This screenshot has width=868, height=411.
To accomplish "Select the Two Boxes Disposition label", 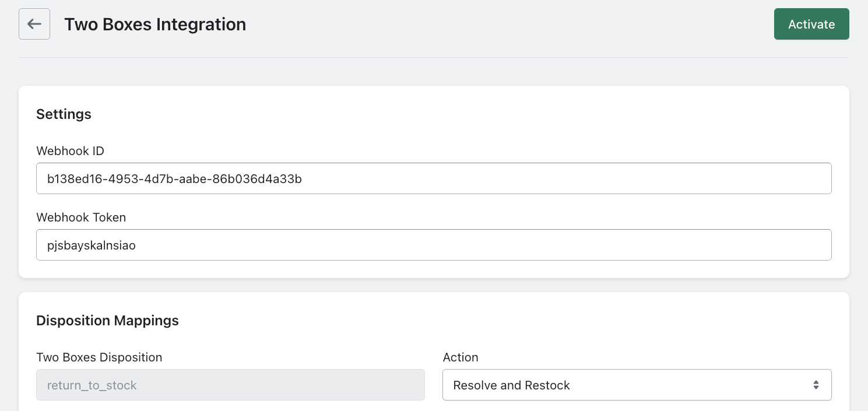I will (99, 357).
